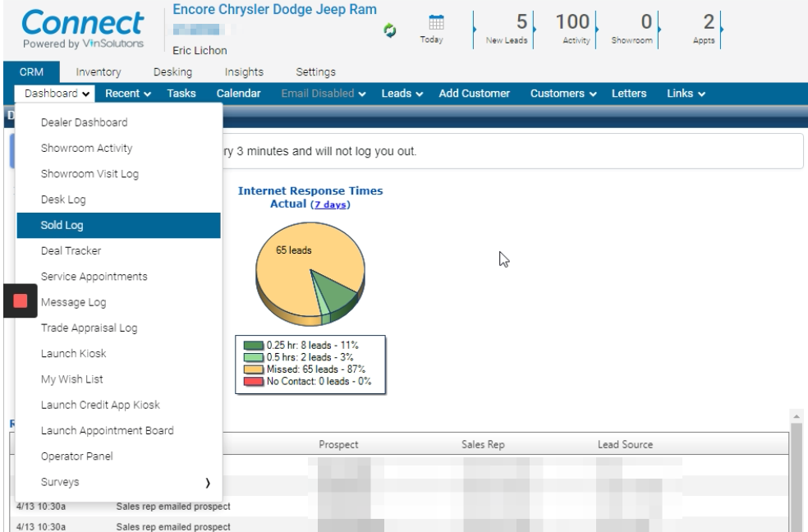This screenshot has height=532, width=808.
Task: Click the green refresh icon
Action: pyautogui.click(x=390, y=30)
